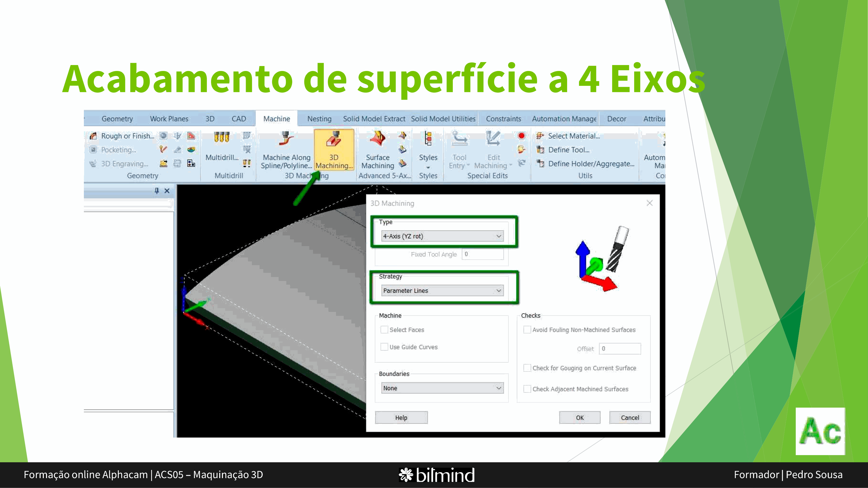The image size is (868, 488).
Task: Open the Nesting tab in ribbon
Action: click(318, 118)
